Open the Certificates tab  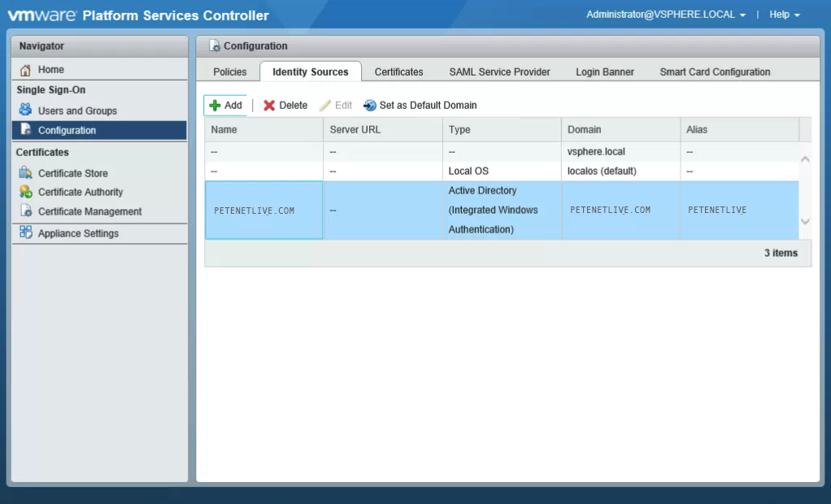(x=398, y=72)
